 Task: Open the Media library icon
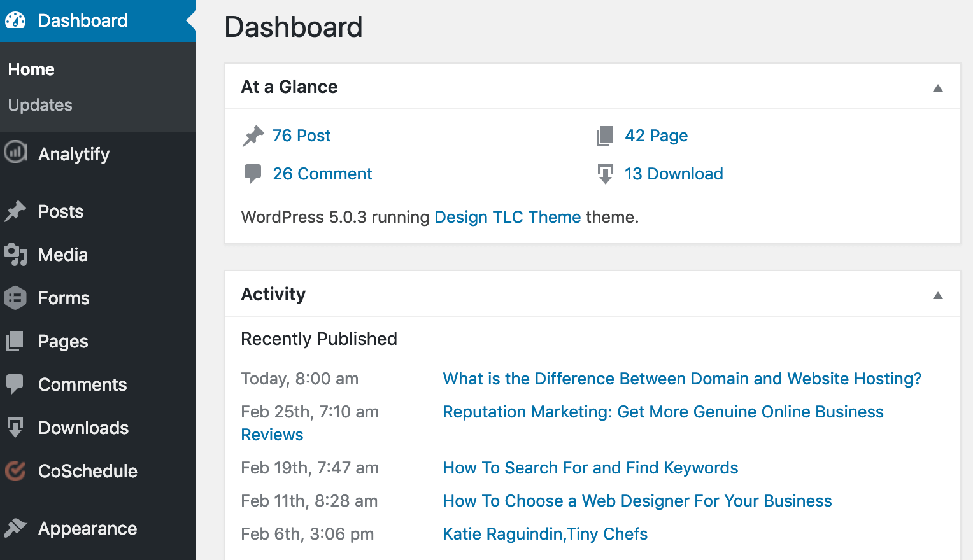16,255
